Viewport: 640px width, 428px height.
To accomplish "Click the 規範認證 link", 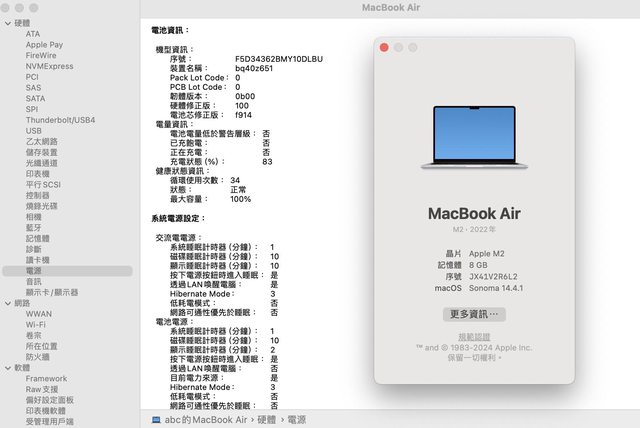I will (x=475, y=337).
